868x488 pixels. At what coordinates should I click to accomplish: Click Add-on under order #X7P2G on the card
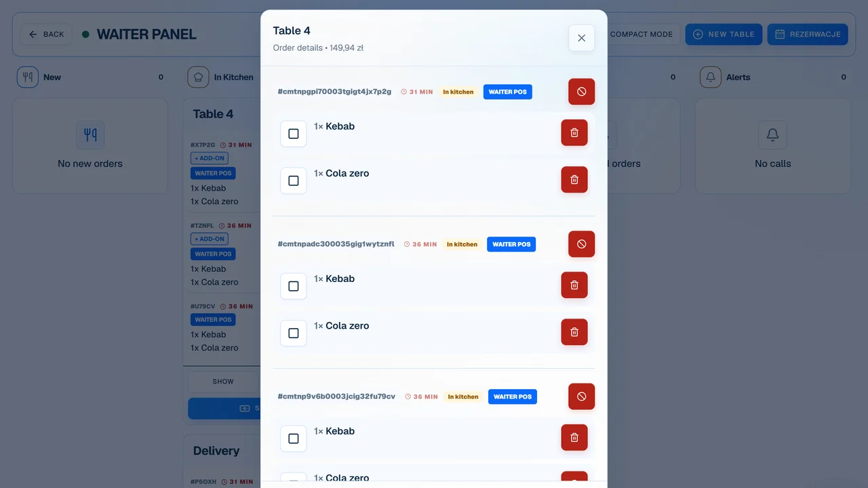coord(210,159)
